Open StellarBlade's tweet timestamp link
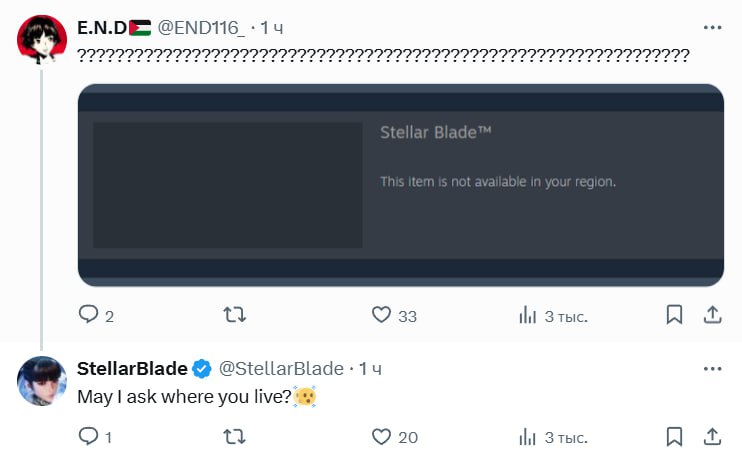The width and height of the screenshot is (742, 456). pos(370,369)
